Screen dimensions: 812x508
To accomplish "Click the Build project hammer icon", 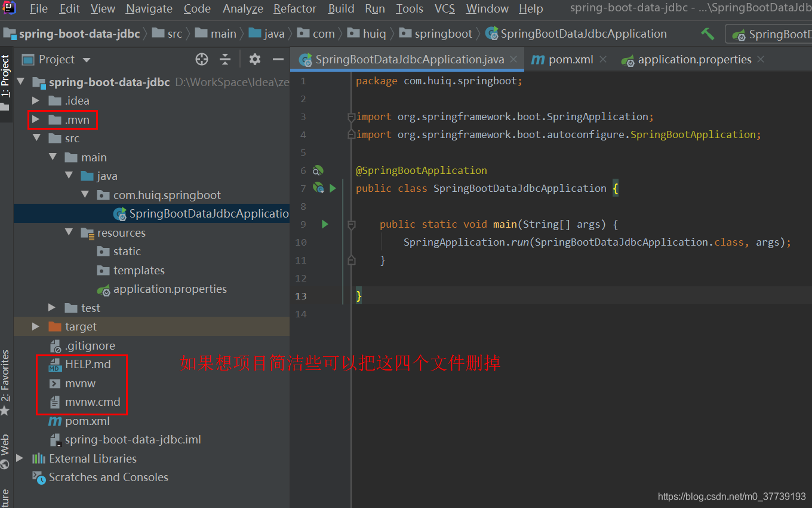I will [x=708, y=34].
